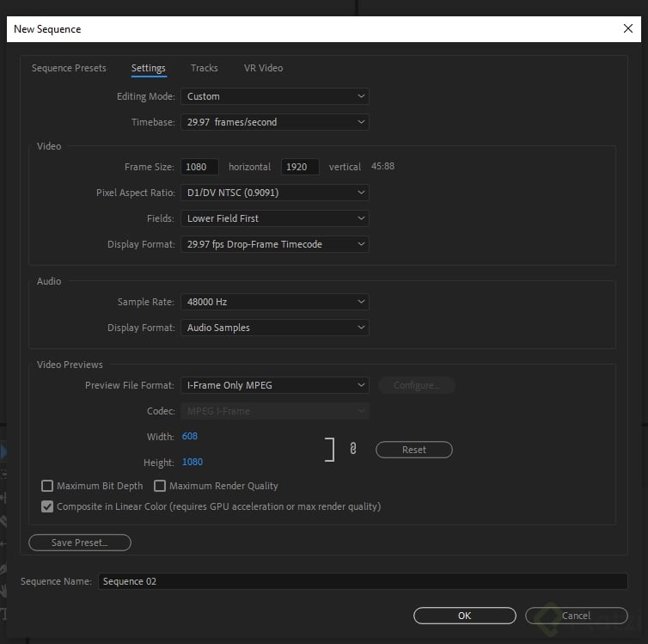Click the horizontal frame size field
Image resolution: width=648 pixels, height=644 pixels.
click(x=199, y=167)
